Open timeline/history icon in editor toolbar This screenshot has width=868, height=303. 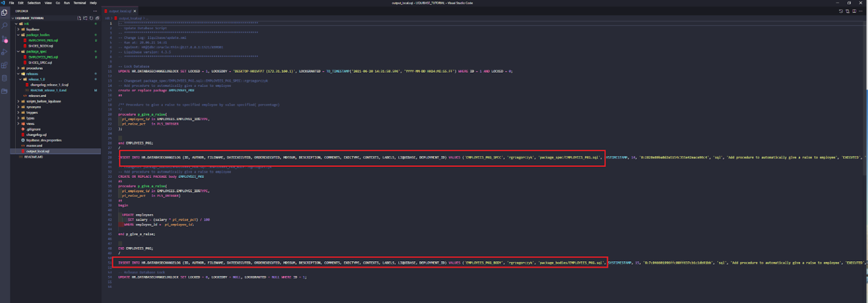[x=840, y=11]
